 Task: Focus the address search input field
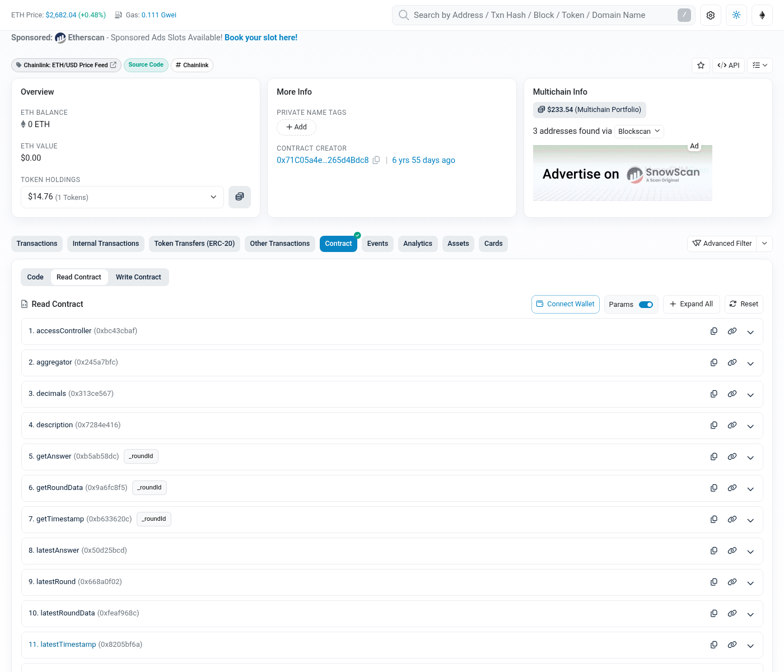[543, 15]
